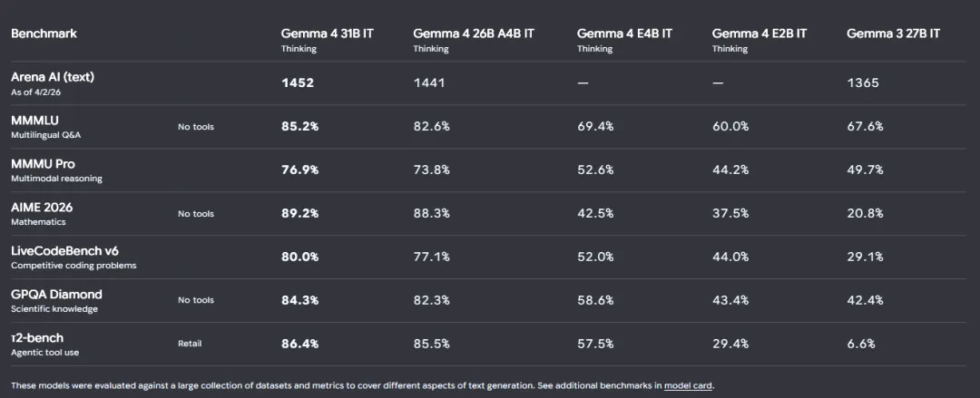This screenshot has width=980, height=398.
Task: Select the Gemma 4 E2B IT column header
Action: (x=759, y=34)
